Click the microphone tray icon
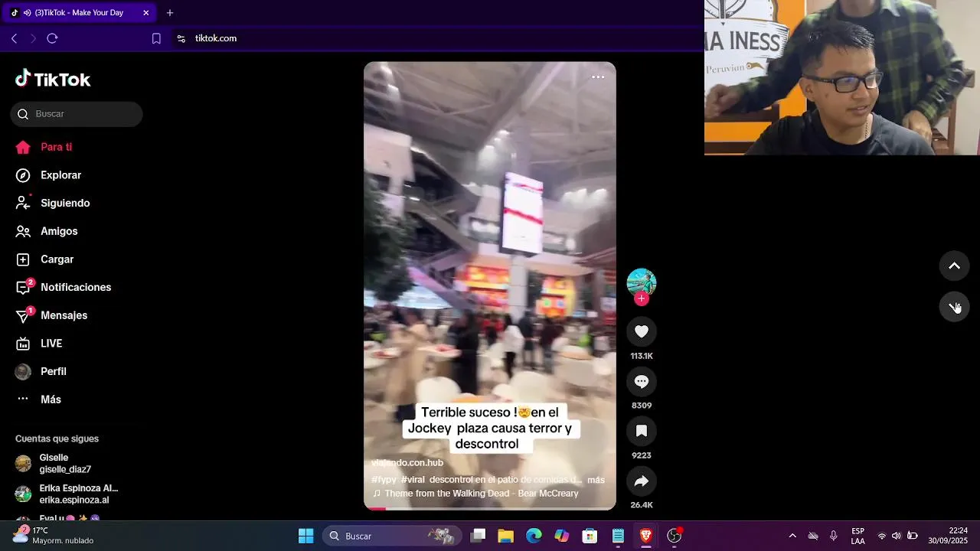This screenshot has height=551, width=980. click(x=834, y=536)
